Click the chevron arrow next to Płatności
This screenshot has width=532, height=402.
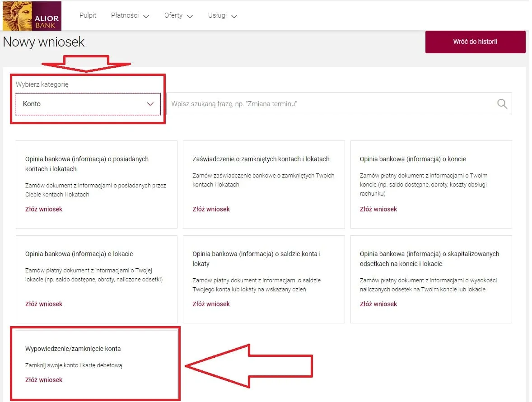point(146,16)
